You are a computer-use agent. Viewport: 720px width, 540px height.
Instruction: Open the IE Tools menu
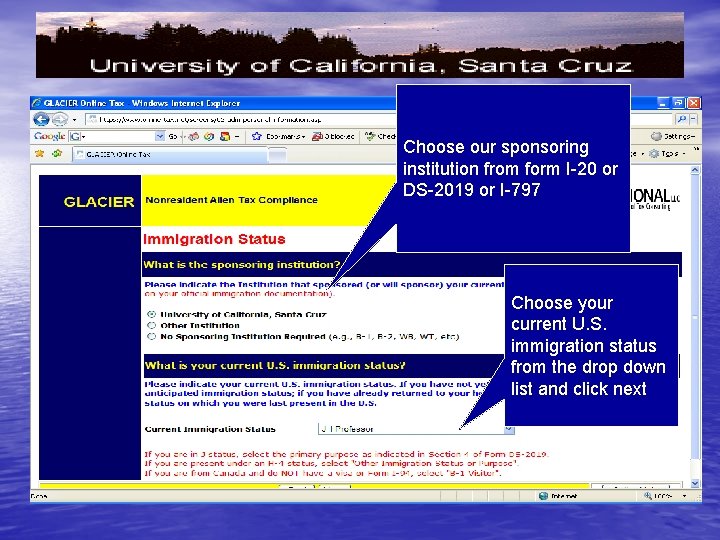(x=667, y=154)
